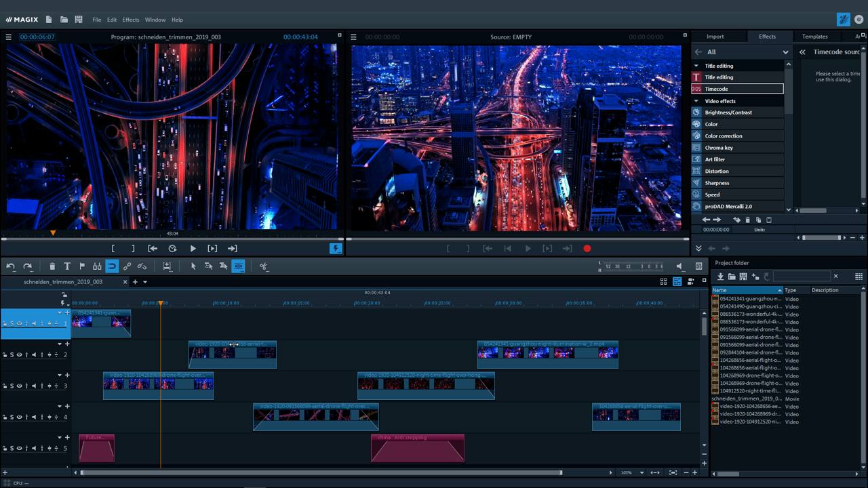Play the program monitor

[193, 249]
